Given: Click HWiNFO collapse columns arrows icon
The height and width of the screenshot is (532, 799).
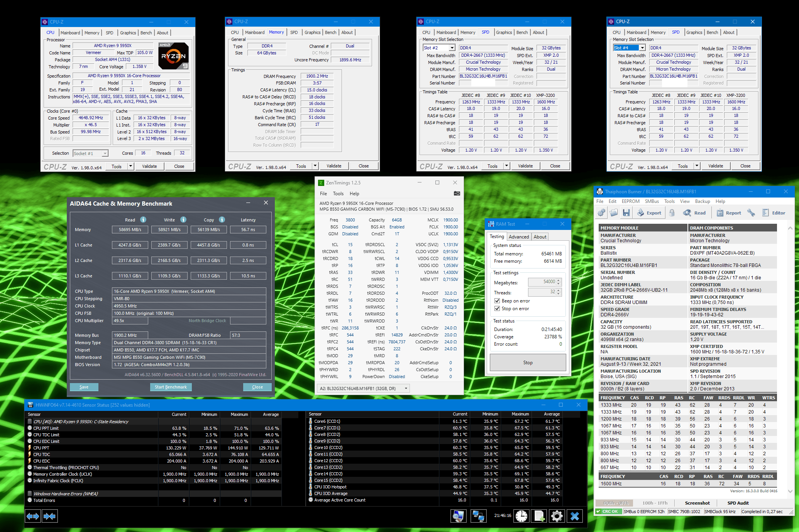Looking at the screenshot, I should 50,516.
